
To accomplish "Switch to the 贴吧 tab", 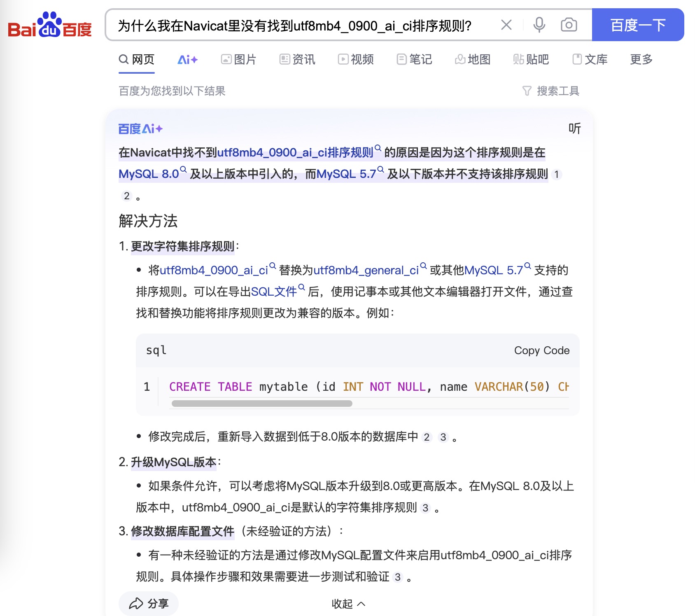I will (531, 59).
